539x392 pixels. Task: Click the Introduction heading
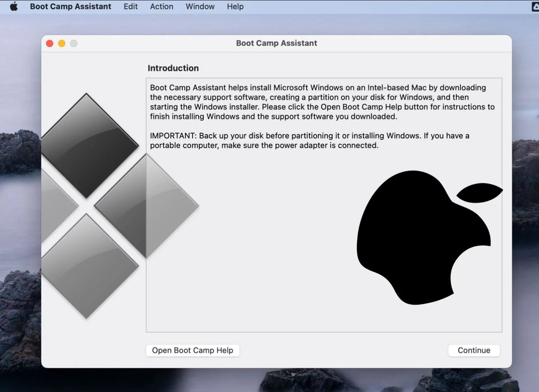click(173, 68)
